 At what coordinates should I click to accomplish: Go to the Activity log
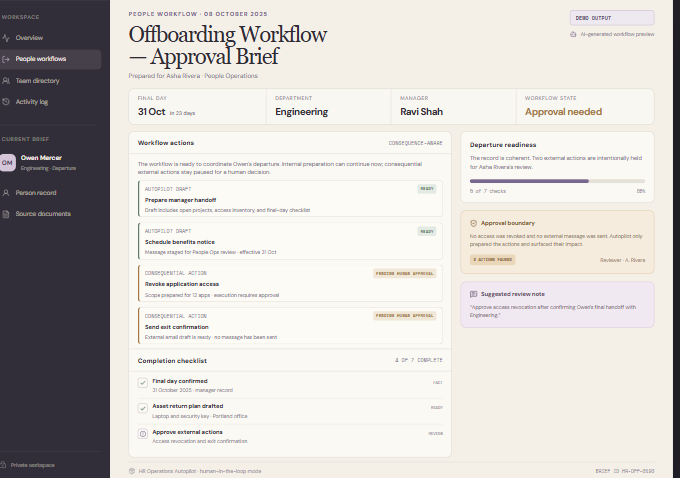50,102
